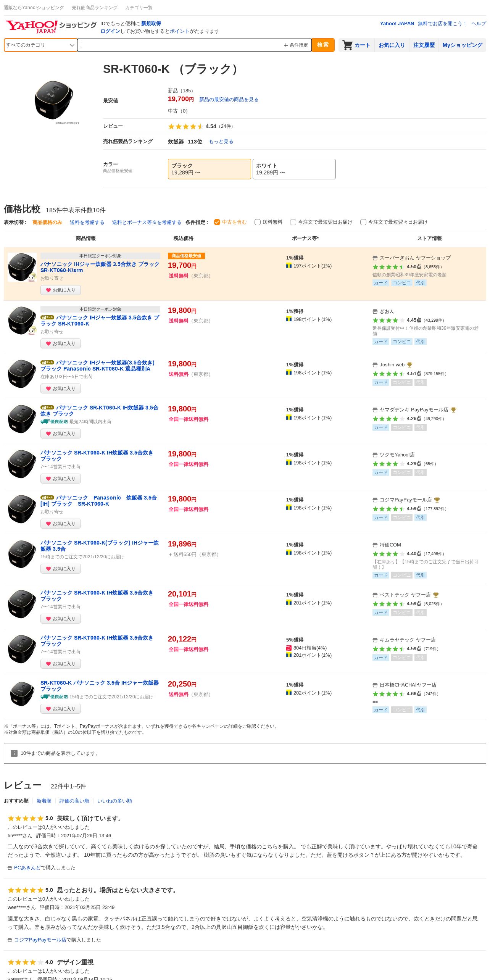
Task: Open 新品の最安値の商品を見る link
Action: click(229, 100)
